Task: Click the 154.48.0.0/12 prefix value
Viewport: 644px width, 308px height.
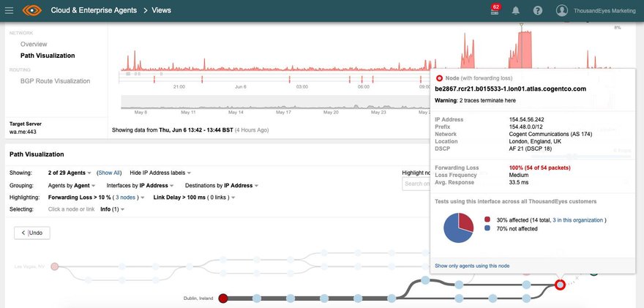Action: [x=524, y=127]
